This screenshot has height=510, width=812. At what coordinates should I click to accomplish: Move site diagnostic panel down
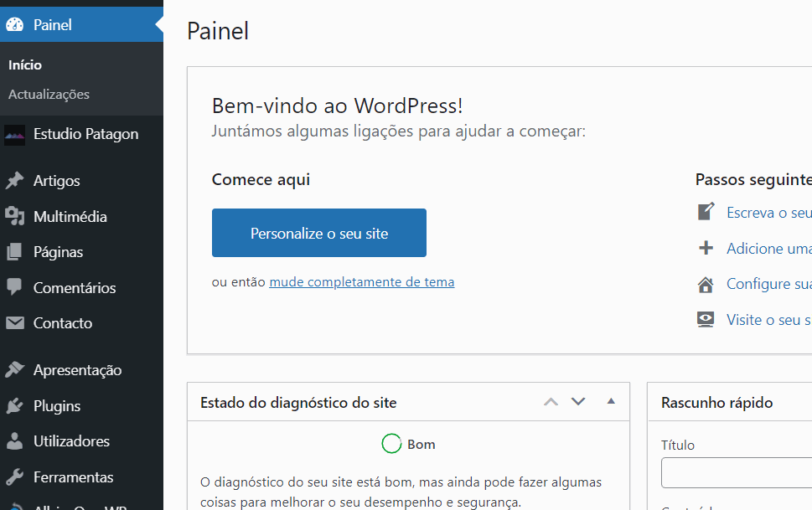coord(578,402)
